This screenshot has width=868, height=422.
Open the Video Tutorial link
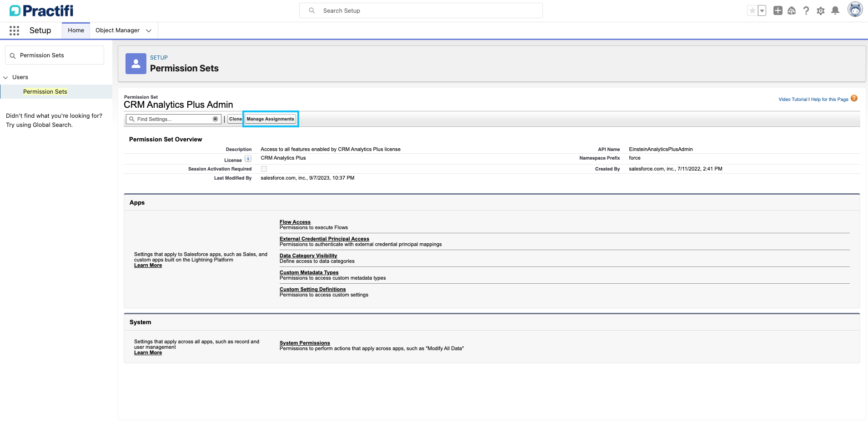click(x=793, y=99)
